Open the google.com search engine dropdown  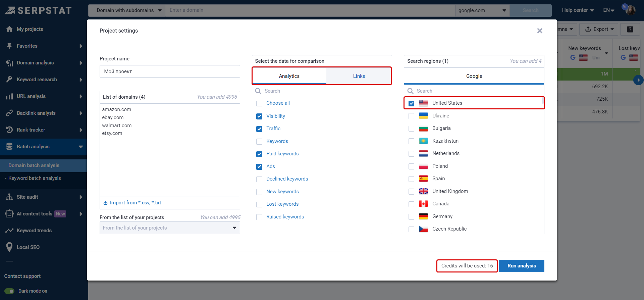482,10
